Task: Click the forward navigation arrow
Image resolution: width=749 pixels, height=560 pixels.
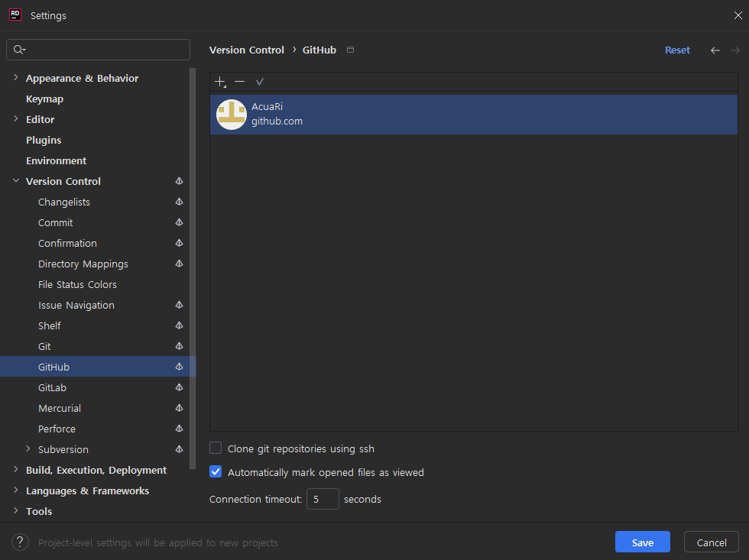Action: [734, 50]
